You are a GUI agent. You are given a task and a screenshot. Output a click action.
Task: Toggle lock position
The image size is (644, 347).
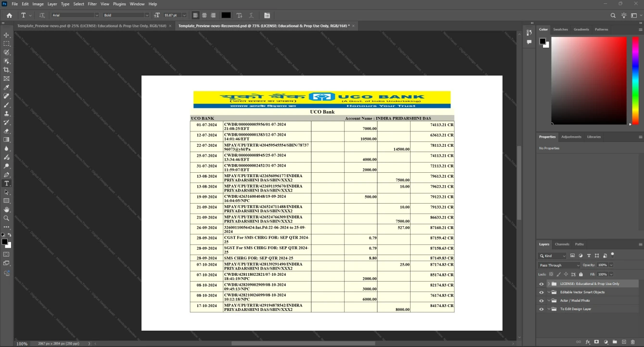pos(566,274)
